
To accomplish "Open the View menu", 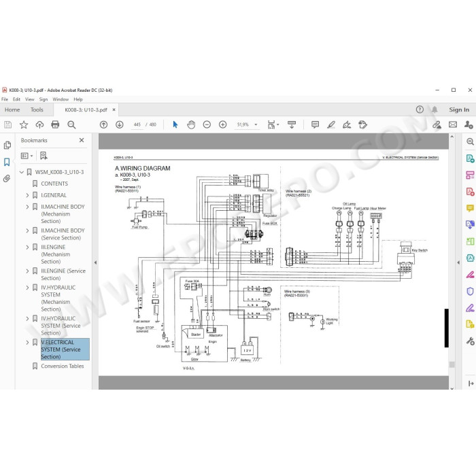I will pyautogui.click(x=29, y=99).
